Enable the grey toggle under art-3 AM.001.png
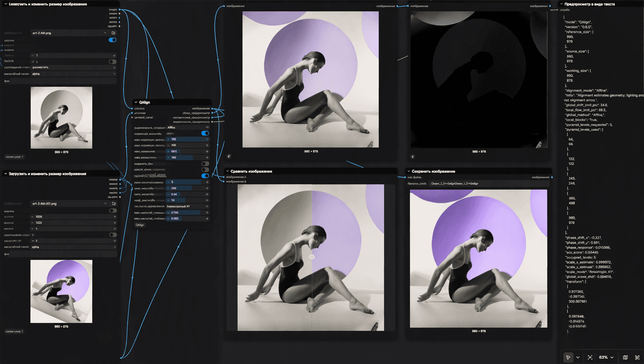644x364 pixels. tap(113, 210)
